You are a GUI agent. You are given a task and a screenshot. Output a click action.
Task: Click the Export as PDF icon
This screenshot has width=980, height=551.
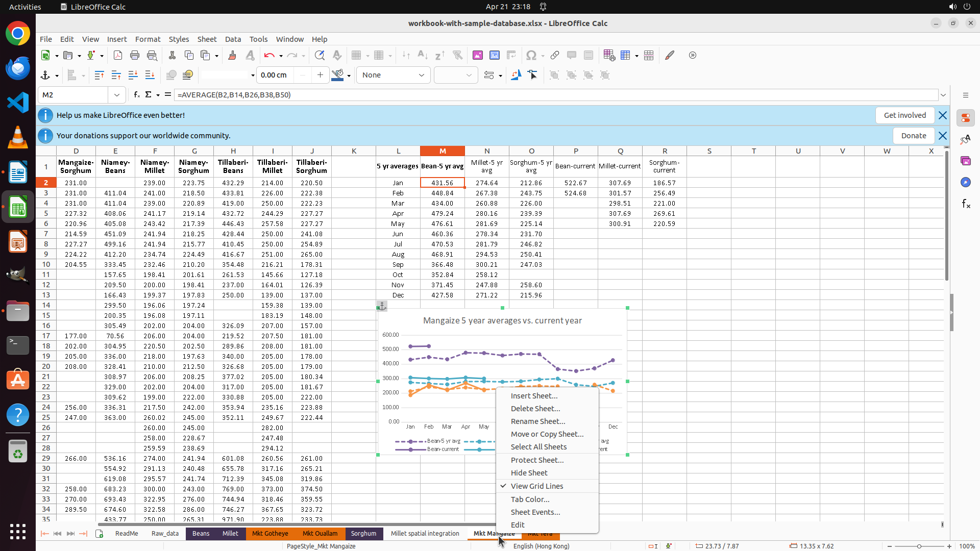pyautogui.click(x=117, y=56)
